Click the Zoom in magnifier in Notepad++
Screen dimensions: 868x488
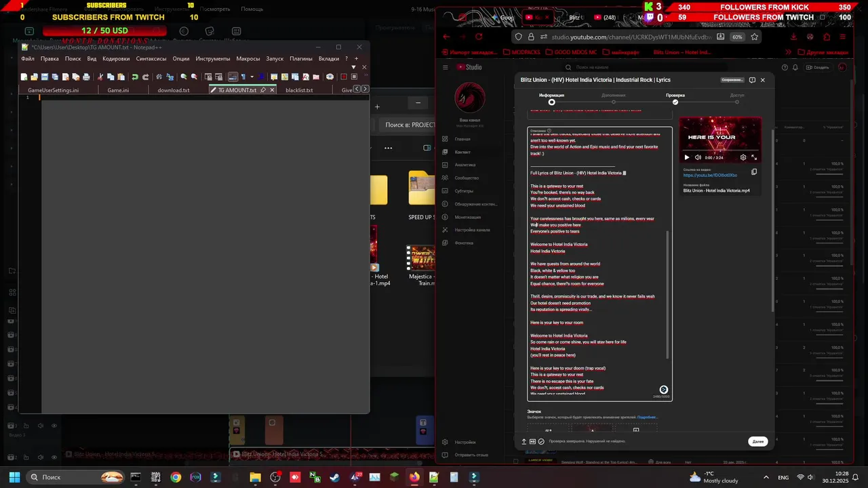coord(184,77)
